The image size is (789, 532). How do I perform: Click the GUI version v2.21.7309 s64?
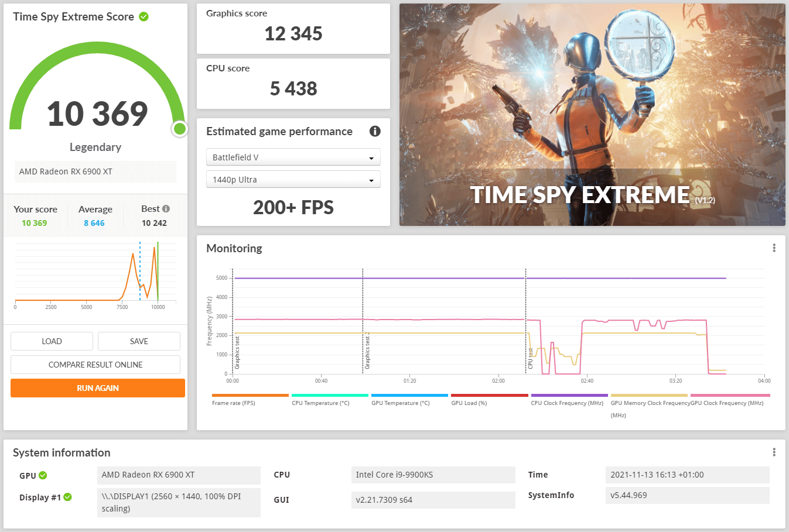point(433,500)
